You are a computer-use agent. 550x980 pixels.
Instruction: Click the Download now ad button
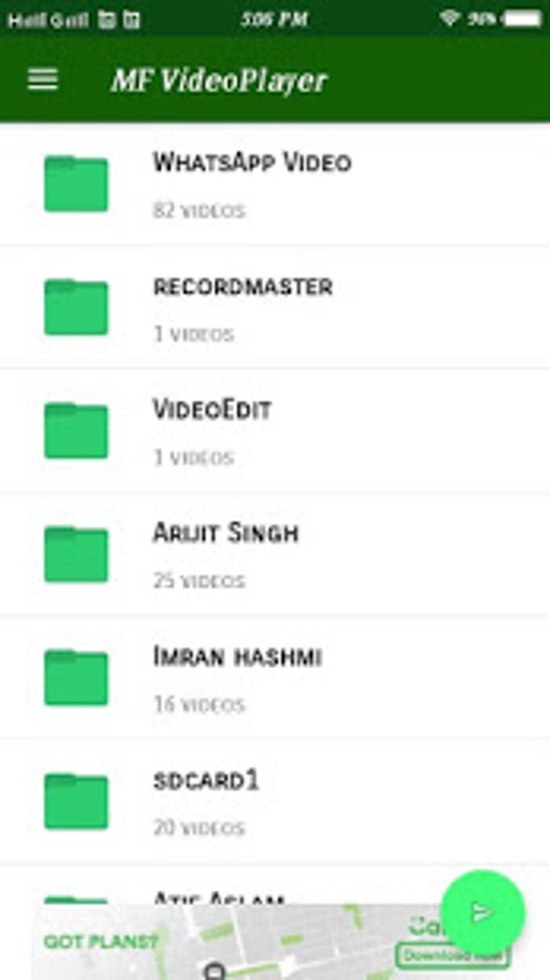point(453,955)
